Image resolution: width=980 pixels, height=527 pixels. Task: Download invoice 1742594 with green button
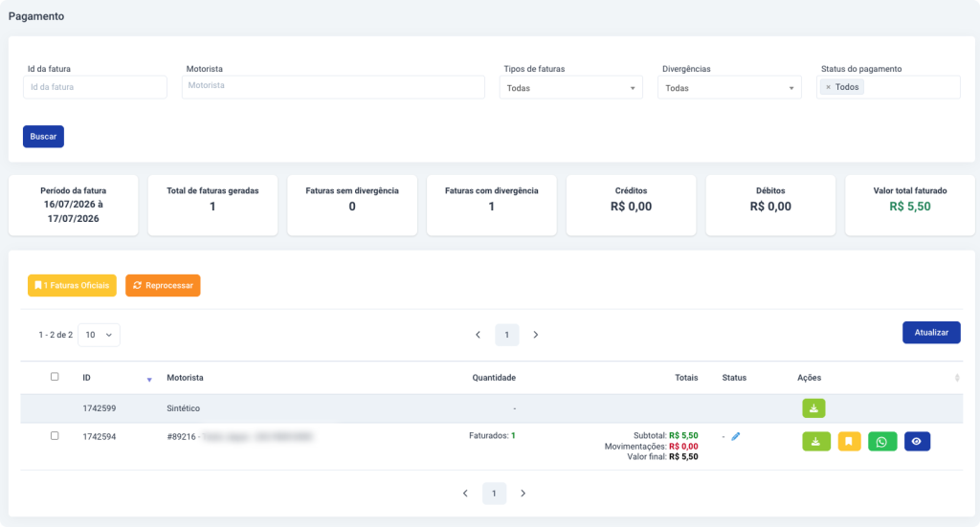(816, 442)
